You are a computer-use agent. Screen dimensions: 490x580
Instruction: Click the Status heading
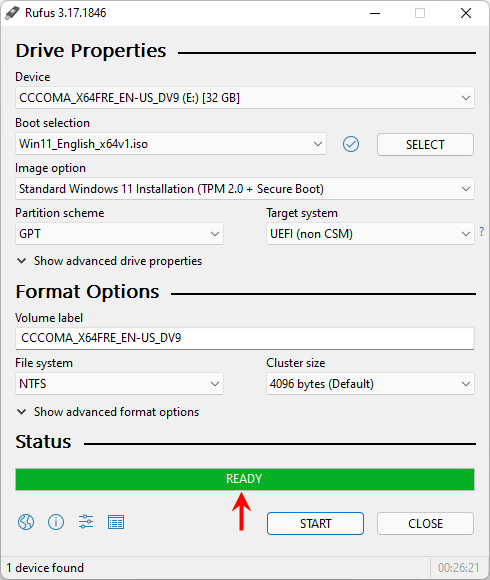43,442
